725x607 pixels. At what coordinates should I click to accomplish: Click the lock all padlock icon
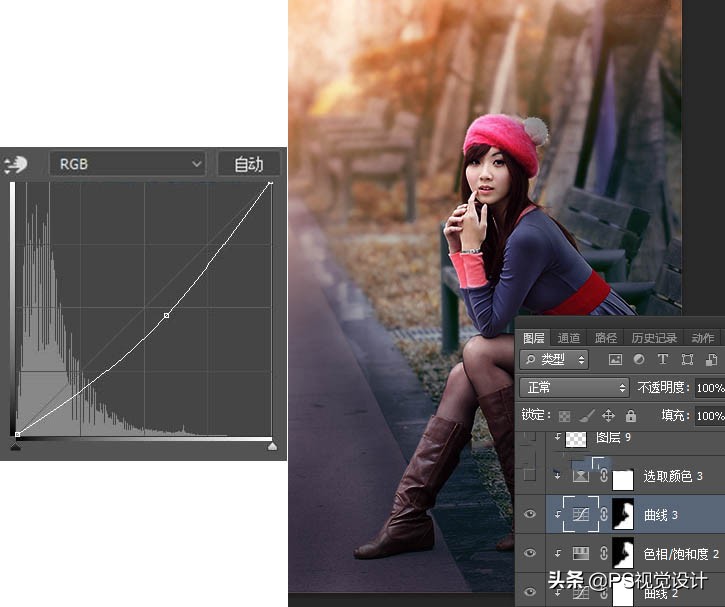[x=630, y=415]
